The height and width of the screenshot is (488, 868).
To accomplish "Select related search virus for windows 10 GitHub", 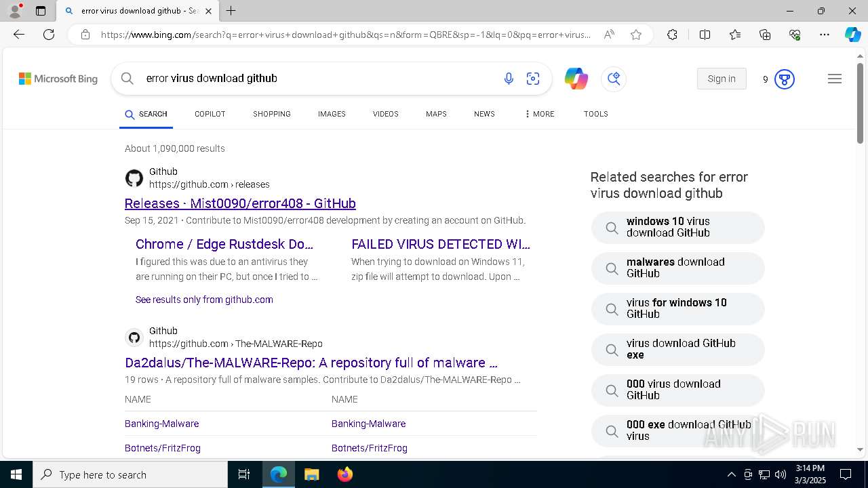I will click(678, 309).
